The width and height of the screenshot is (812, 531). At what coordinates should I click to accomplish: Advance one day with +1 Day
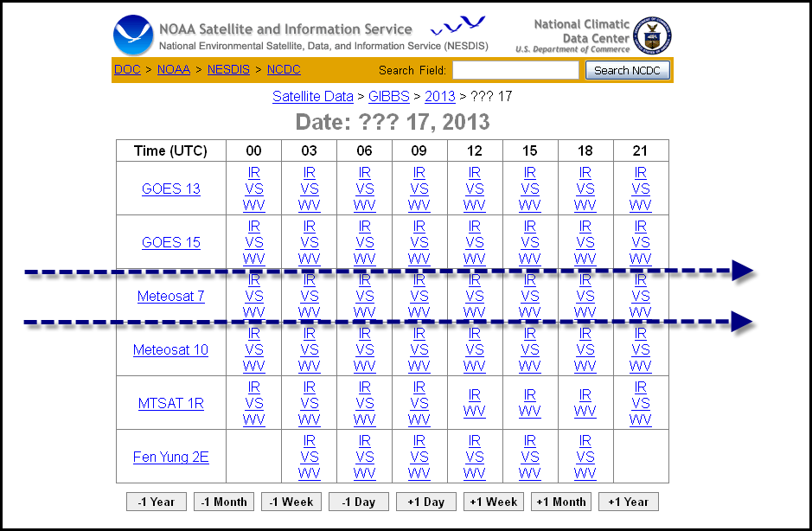(426, 502)
